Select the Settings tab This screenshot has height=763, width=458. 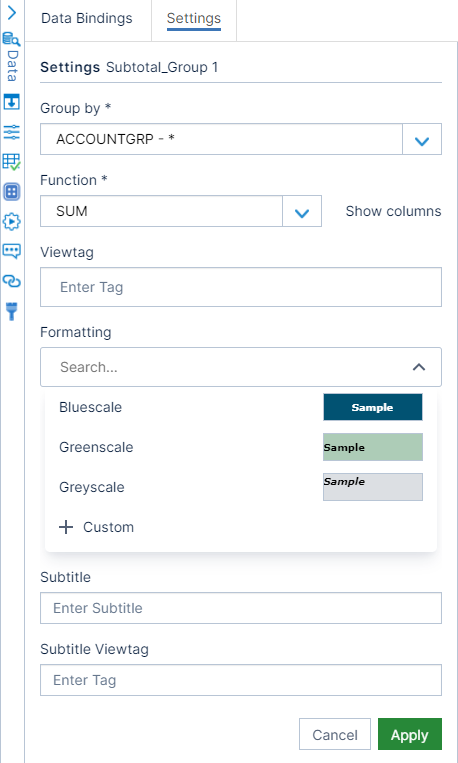[x=194, y=18]
